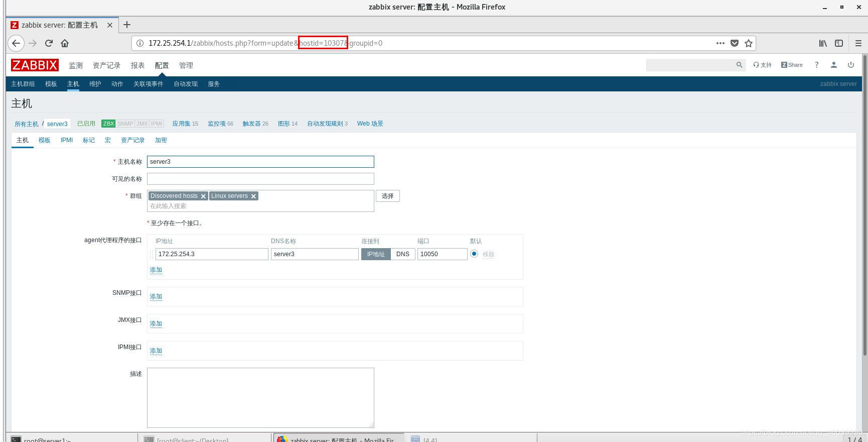Switch to the 加密 tab
The width and height of the screenshot is (868, 442).
click(x=161, y=140)
